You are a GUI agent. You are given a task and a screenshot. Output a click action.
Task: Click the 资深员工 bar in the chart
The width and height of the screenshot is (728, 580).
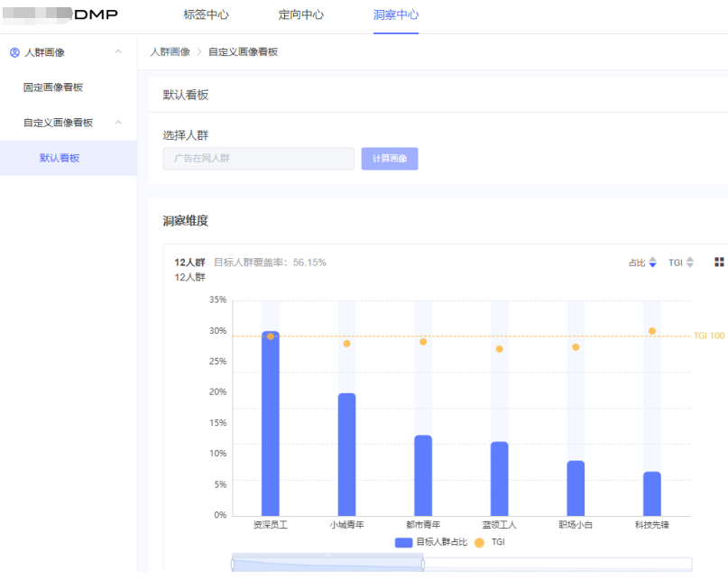click(x=270, y=424)
